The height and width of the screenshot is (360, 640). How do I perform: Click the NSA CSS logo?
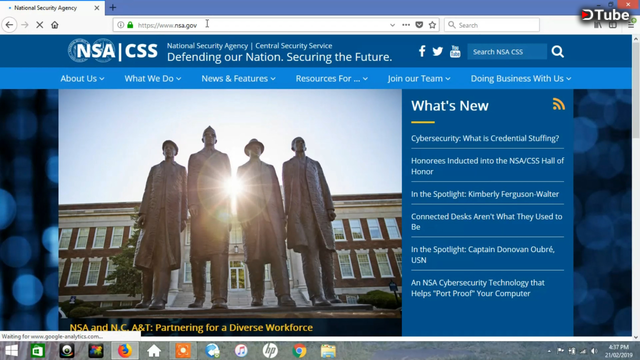(113, 51)
